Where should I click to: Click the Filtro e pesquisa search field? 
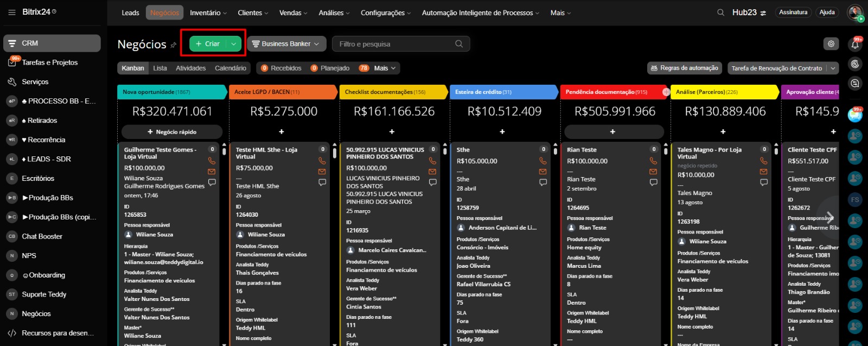[395, 44]
